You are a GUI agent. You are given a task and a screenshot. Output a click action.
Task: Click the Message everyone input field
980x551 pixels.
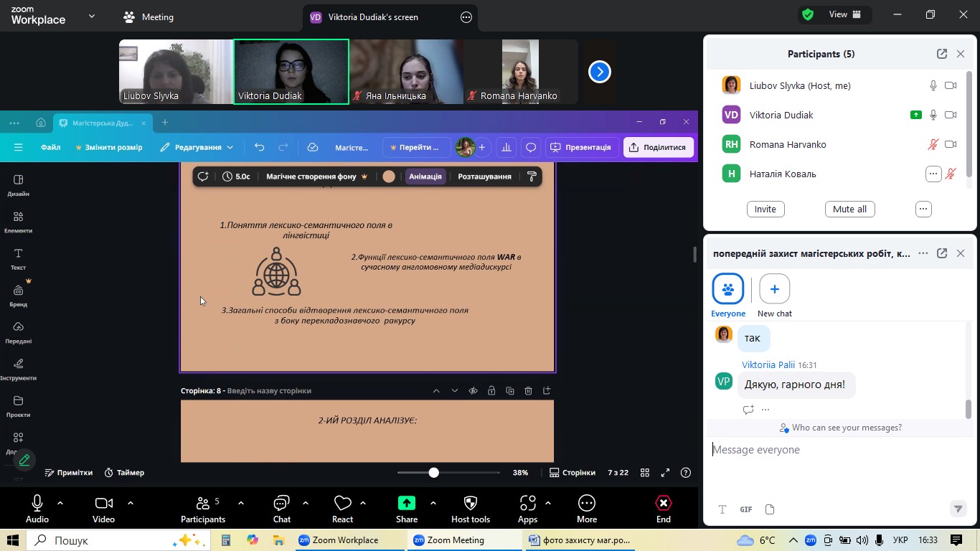point(832,450)
